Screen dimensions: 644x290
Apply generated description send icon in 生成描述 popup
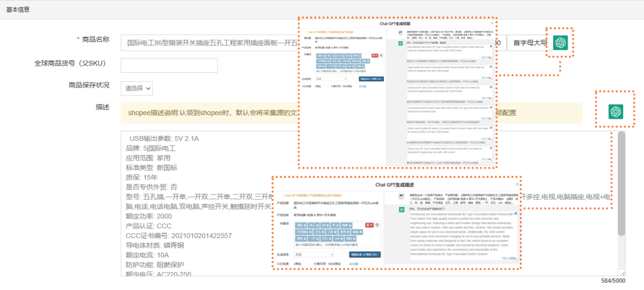(x=515, y=214)
